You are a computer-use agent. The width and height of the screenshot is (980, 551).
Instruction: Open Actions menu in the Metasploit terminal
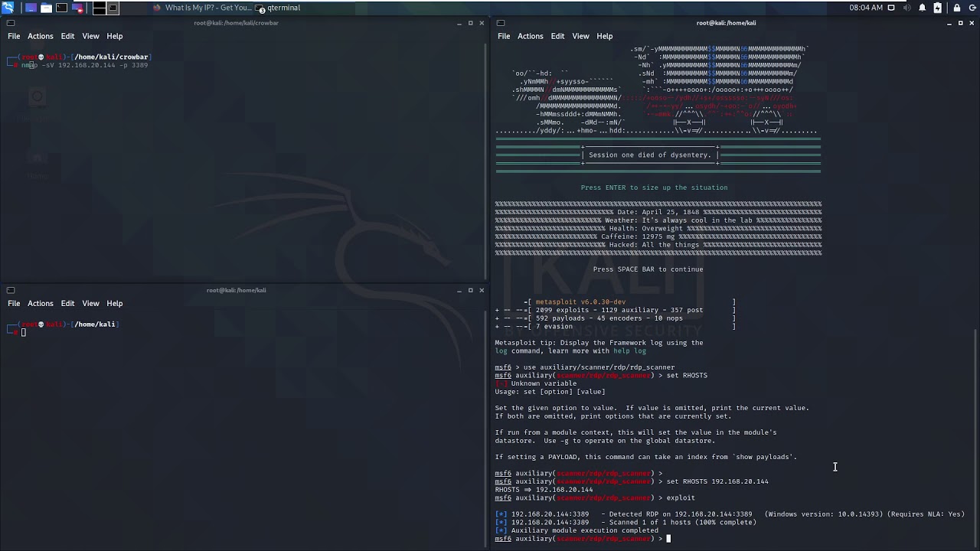[x=531, y=36]
